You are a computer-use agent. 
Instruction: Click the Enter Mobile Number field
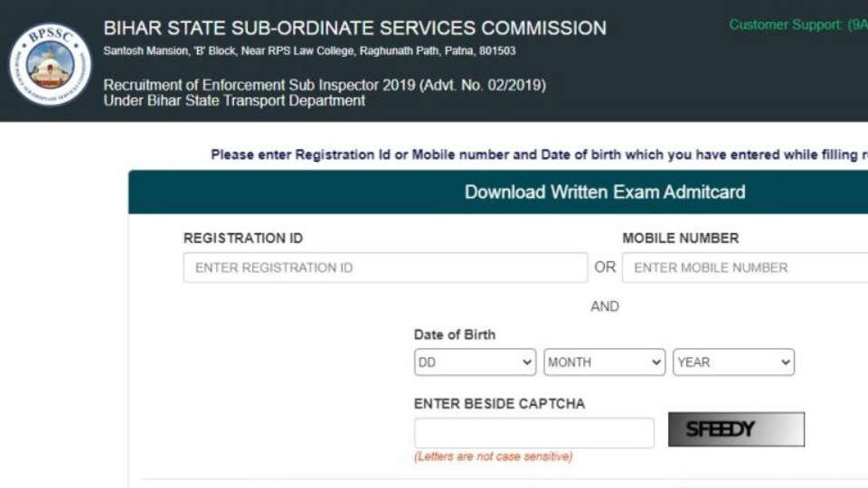click(x=744, y=267)
